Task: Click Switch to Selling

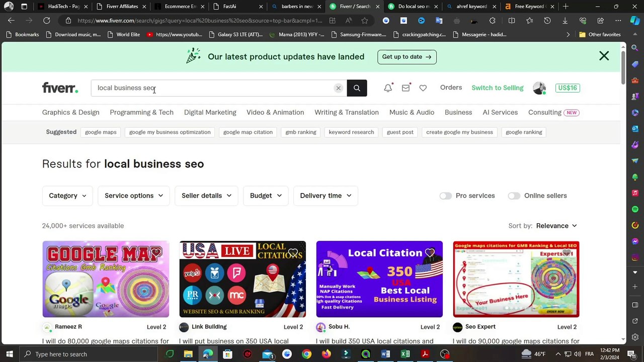Action: (x=498, y=88)
